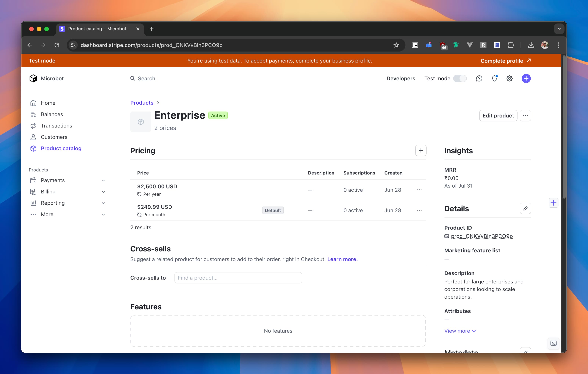Open the overflow menu on the yearly price
The image size is (588, 374).
tap(419, 190)
